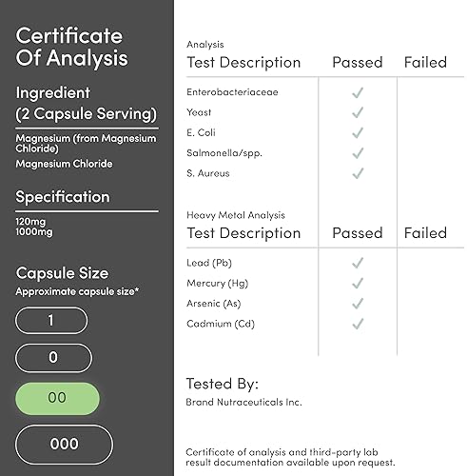
Task: Select the highlighted 00 capsule size
Action: point(57,398)
